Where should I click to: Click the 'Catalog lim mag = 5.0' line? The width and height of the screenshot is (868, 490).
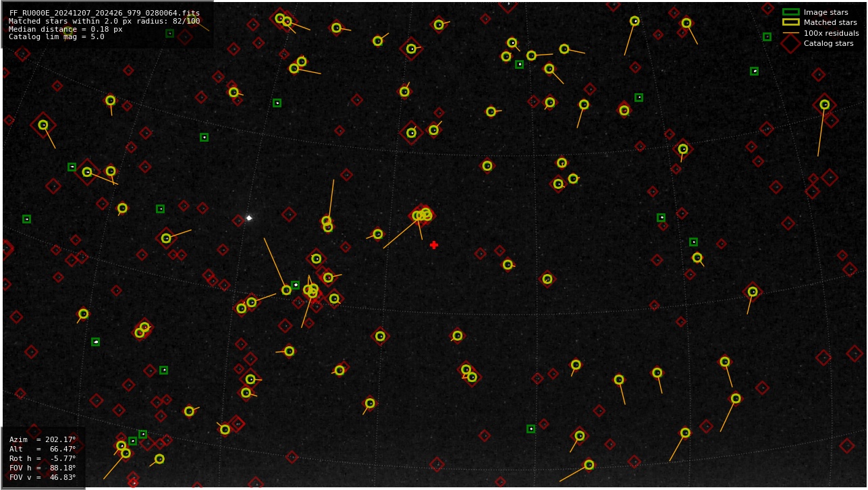tap(57, 37)
